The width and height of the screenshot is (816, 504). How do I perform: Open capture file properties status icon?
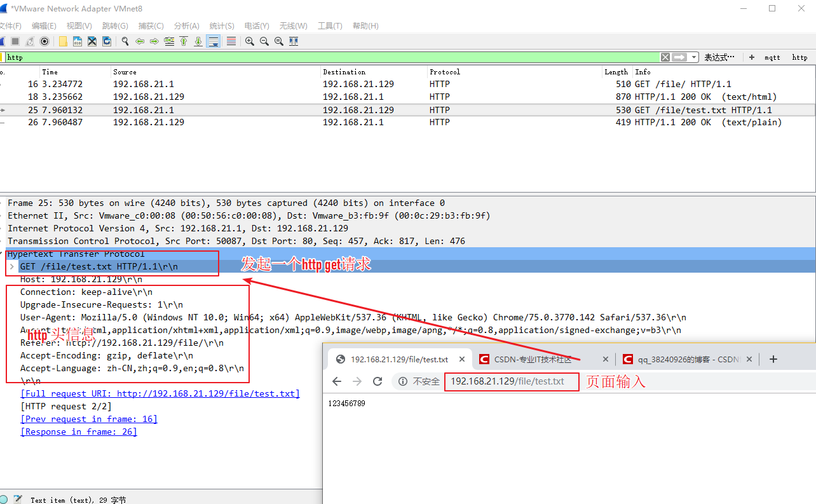pos(18,500)
